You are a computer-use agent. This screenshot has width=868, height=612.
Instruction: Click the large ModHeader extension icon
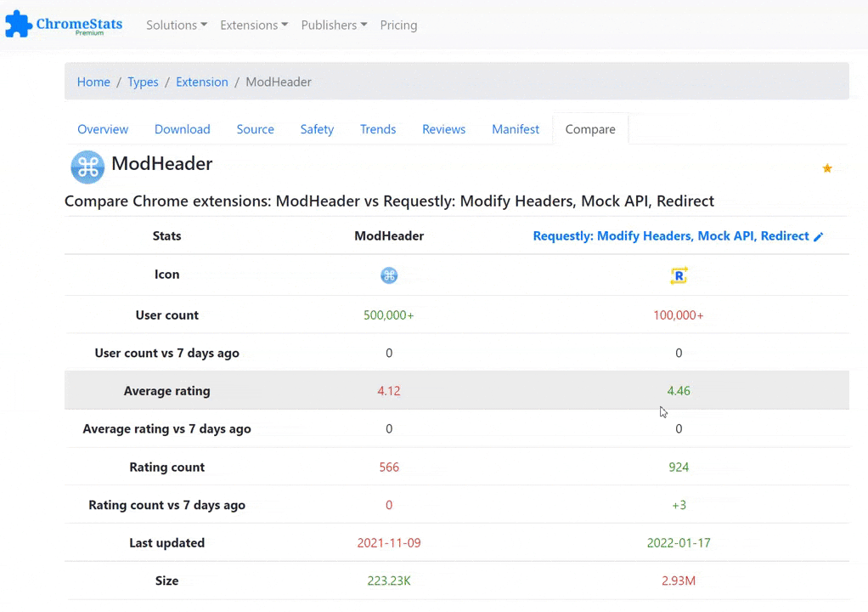(x=87, y=167)
